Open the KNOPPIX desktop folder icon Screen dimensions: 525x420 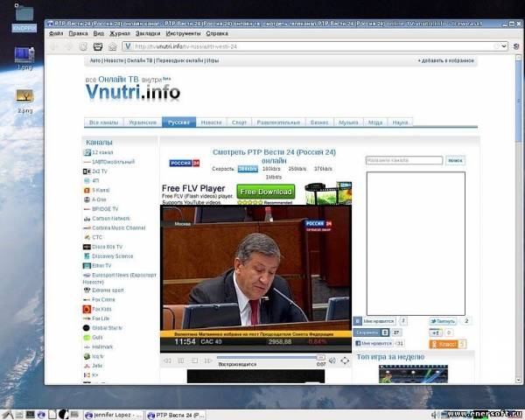(x=24, y=13)
